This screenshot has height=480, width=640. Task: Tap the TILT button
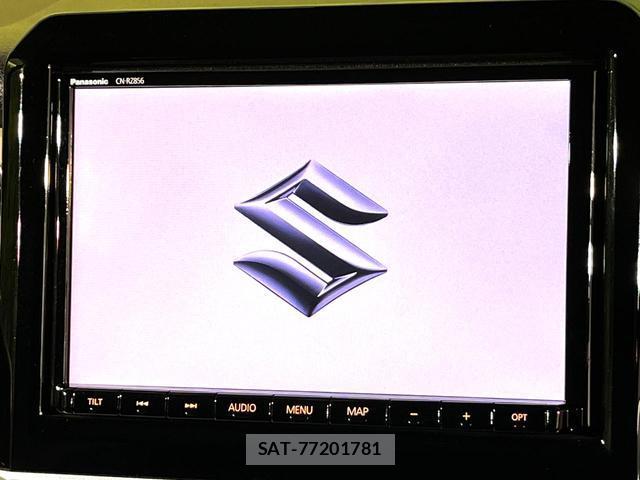[95, 402]
